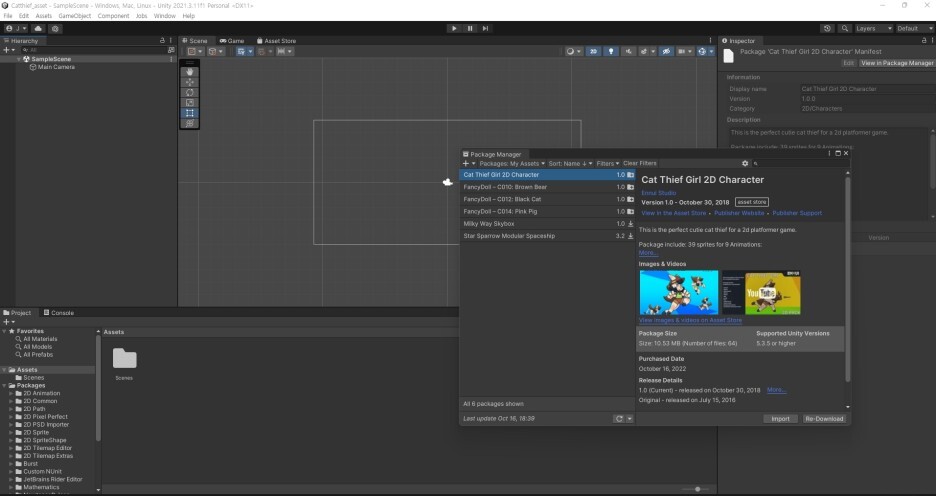Click the global Search magnifier icon
This screenshot has width=936, height=496.
[x=844, y=28]
